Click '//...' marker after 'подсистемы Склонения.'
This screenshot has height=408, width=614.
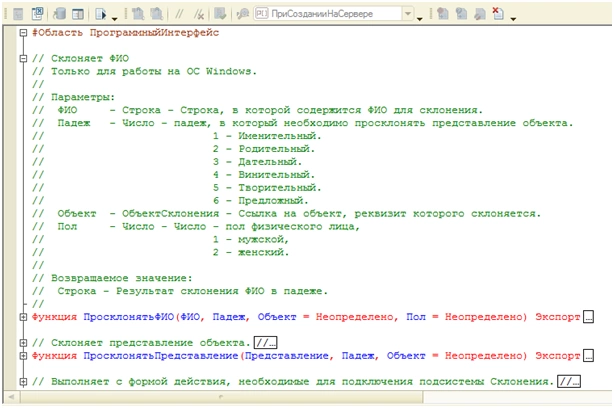pos(569,381)
